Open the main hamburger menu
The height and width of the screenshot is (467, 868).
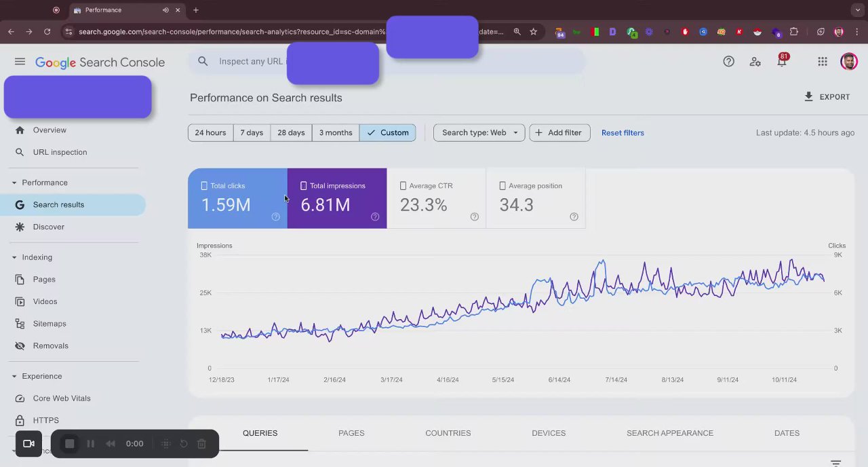point(20,62)
